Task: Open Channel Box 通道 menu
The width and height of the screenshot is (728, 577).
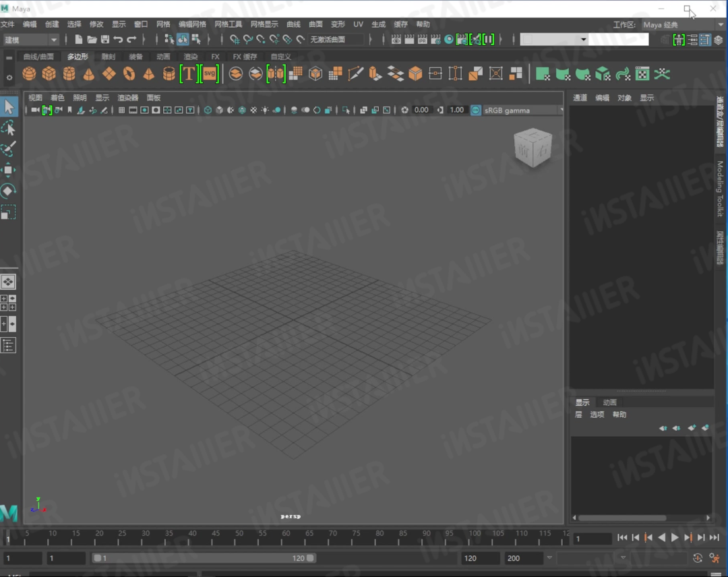Action: (580, 98)
